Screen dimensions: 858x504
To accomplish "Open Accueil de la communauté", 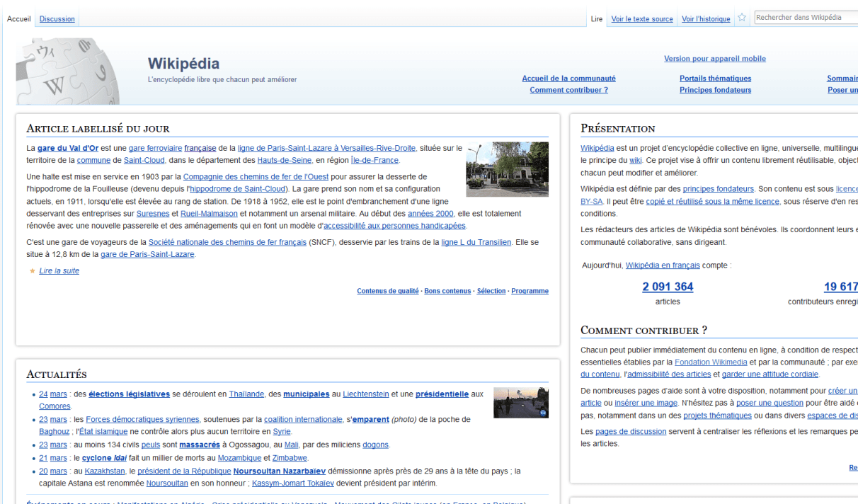I will click(x=568, y=78).
